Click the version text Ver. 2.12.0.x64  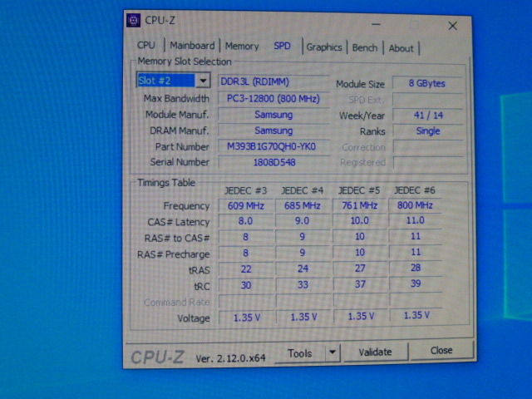[x=230, y=358]
